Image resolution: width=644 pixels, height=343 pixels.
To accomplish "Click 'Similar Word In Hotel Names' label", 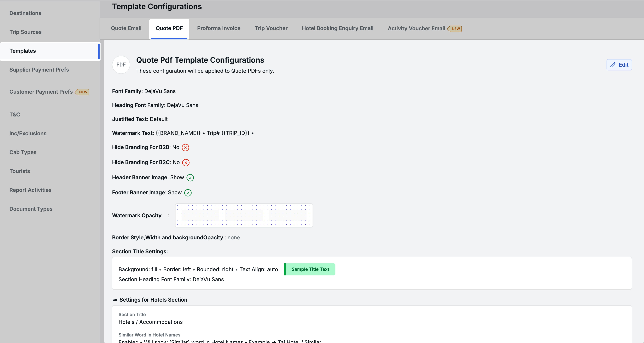I will pos(149,335).
